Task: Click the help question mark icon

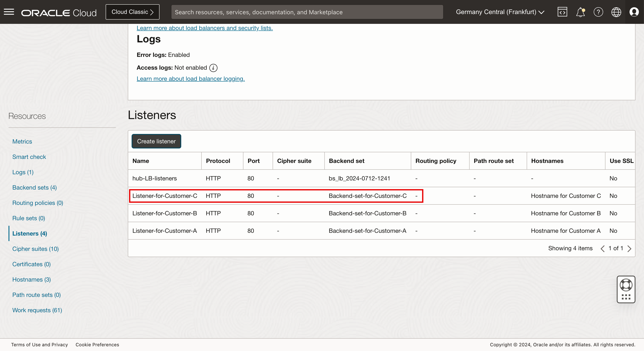Action: 598,12
